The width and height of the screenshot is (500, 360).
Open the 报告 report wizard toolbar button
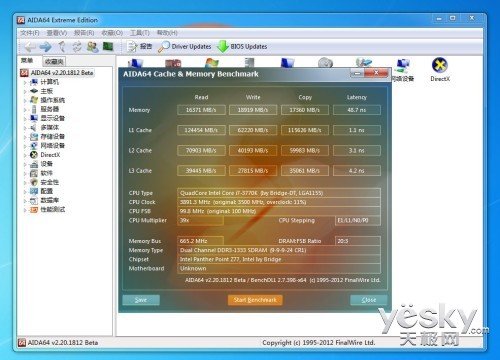pos(139,47)
